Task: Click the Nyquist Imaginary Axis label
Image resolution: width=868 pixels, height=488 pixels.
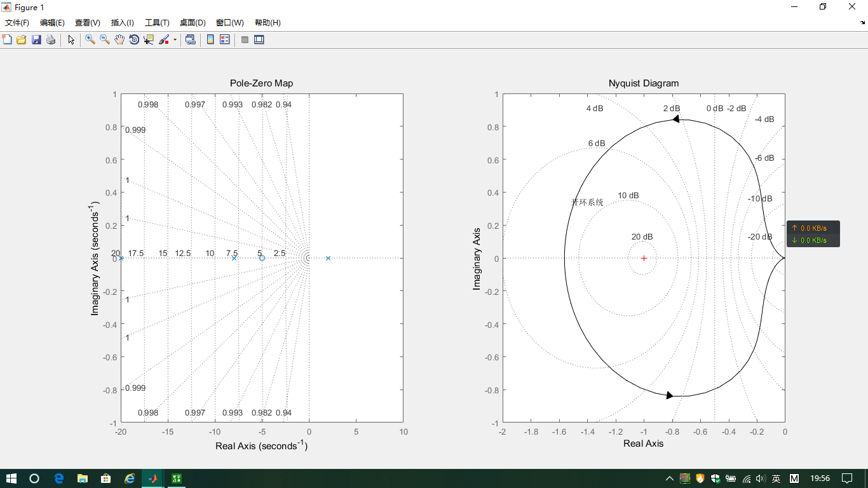Action: tap(477, 259)
